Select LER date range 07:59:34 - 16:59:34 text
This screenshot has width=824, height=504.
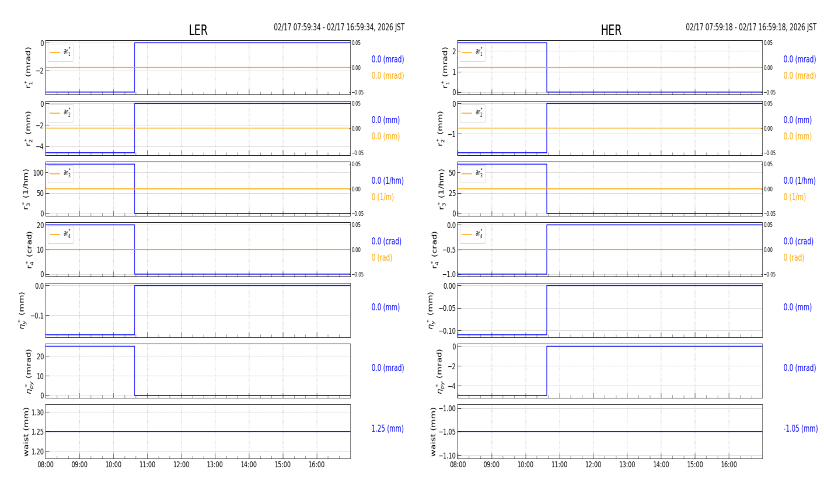pos(339,27)
